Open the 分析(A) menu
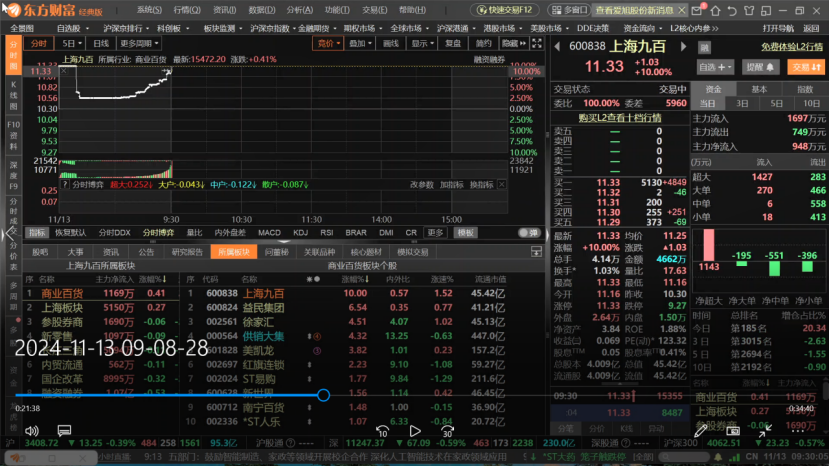This screenshot has height=467, width=829. [x=299, y=10]
